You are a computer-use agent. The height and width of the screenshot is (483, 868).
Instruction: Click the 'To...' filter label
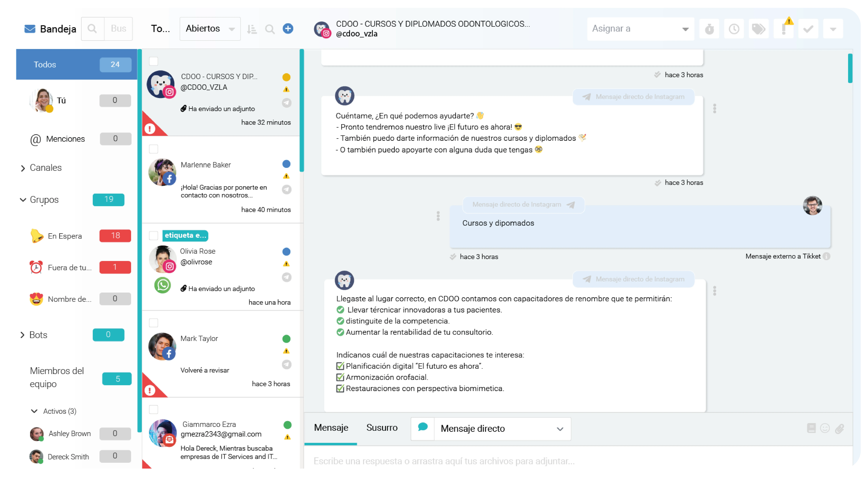(160, 29)
